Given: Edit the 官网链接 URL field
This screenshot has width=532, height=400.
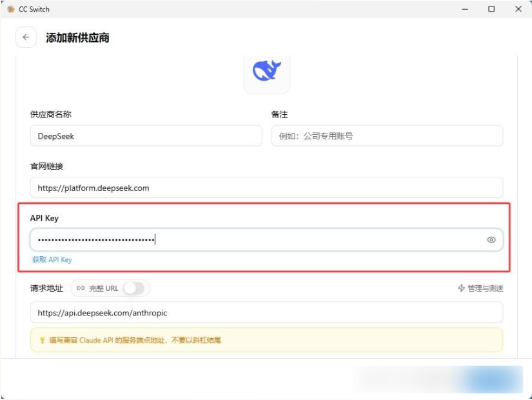Looking at the screenshot, I should point(266,188).
